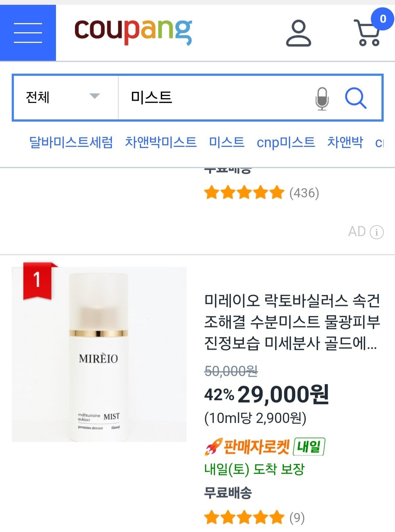Image resolution: width=395 pixels, height=532 pixels.
Task: Click the magnifier search icon
Action: (x=355, y=98)
